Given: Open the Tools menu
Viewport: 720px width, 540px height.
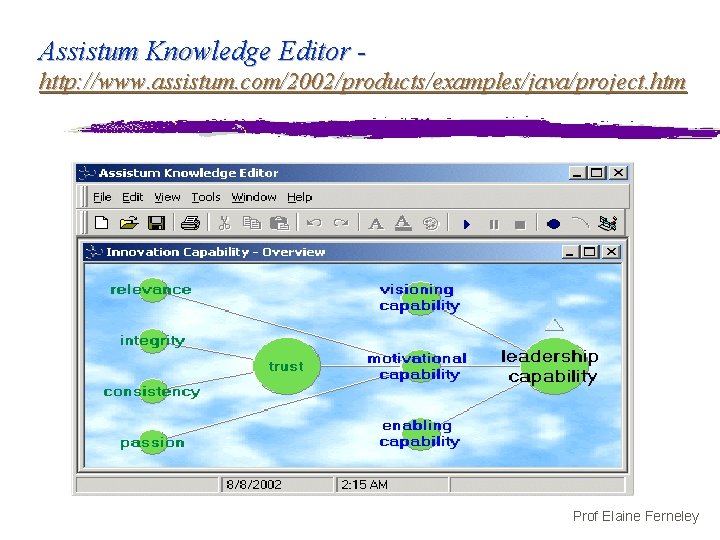Looking at the screenshot, I should point(206,197).
